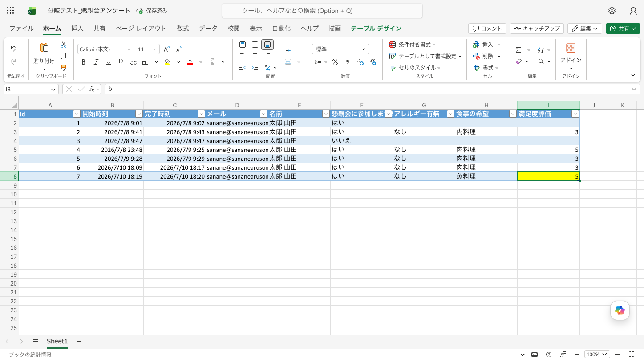
Task: Expand テーブルとして書式設定 menu
Action: pyautogui.click(x=425, y=56)
